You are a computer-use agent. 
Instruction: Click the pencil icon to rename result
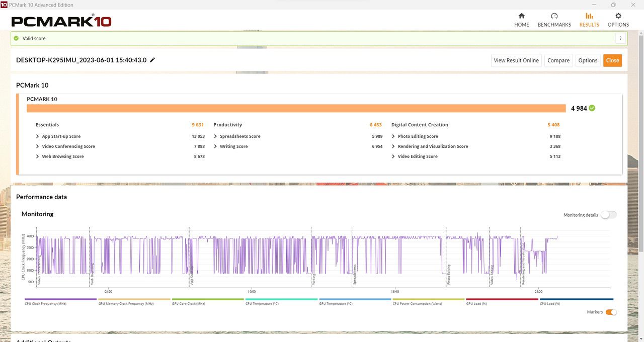coord(152,60)
